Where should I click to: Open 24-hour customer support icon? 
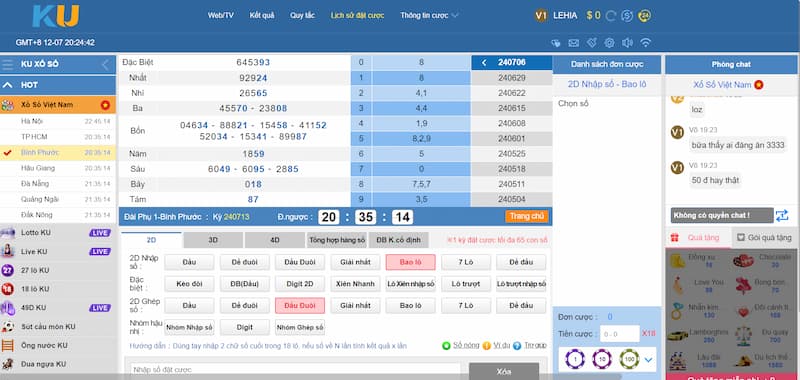point(645,15)
